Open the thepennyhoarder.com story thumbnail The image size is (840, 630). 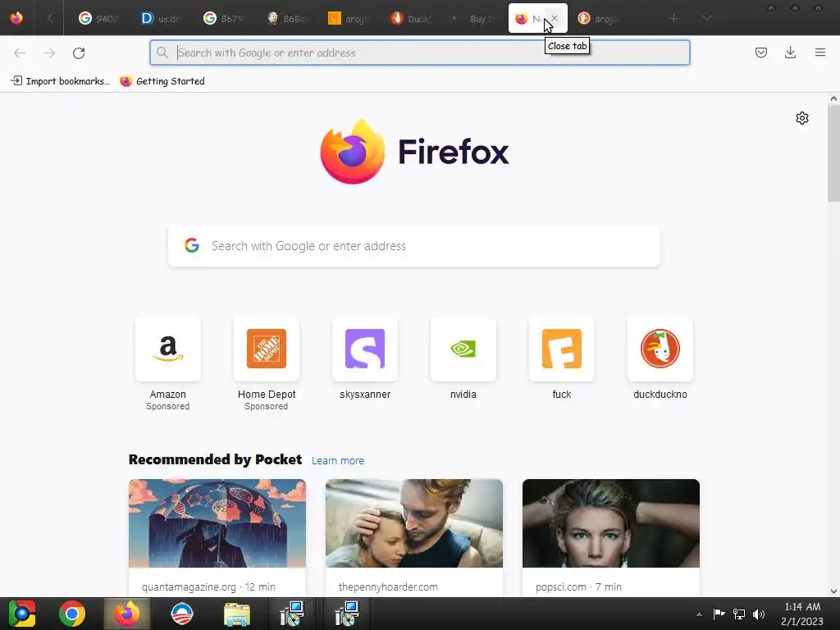414,523
